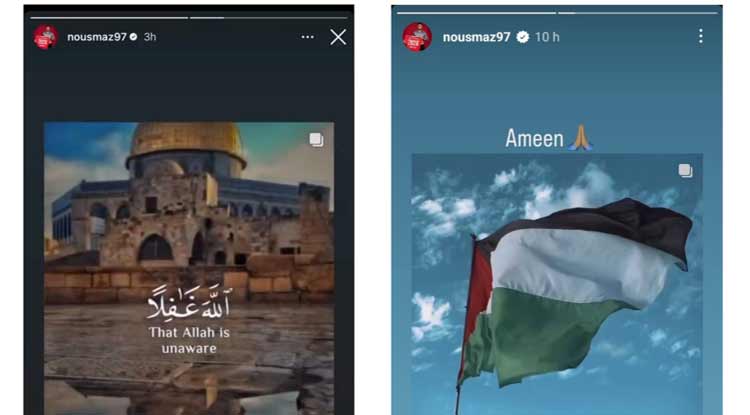750x415 pixels.
Task: Jump to first progress segment of left story
Action: (109, 18)
